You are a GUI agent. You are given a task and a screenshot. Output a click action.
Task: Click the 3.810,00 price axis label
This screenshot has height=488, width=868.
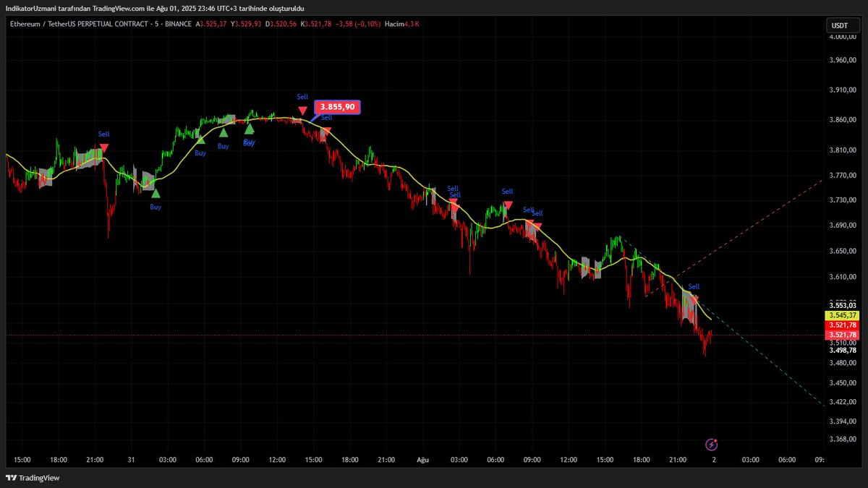[x=843, y=150]
